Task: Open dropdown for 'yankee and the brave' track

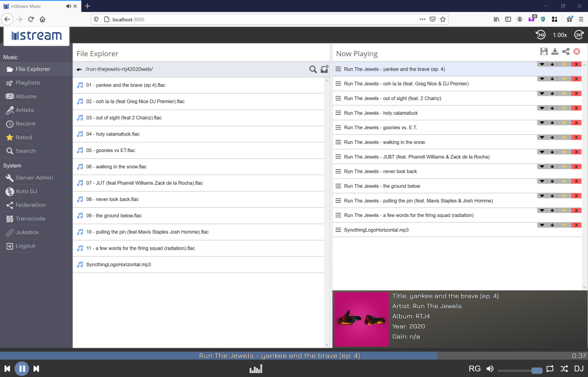Action: tap(541, 64)
